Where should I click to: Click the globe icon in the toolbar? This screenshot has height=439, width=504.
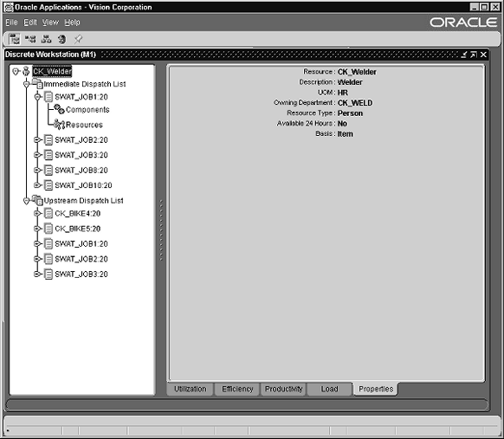click(x=61, y=39)
